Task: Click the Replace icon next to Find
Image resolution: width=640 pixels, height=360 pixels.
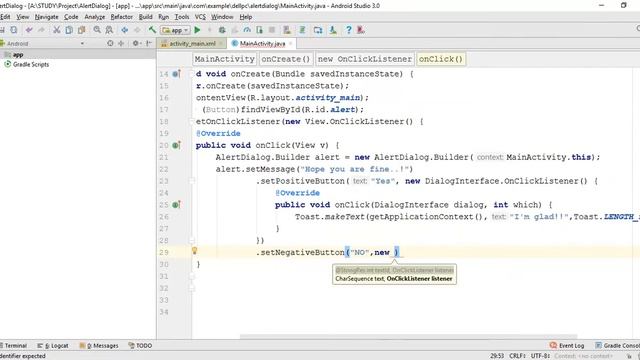Action: tap(109, 30)
